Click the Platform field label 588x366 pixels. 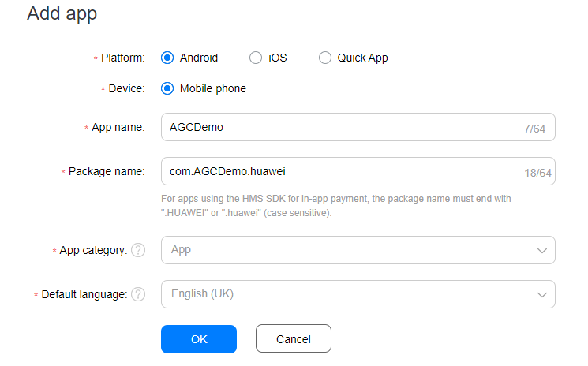click(x=122, y=58)
